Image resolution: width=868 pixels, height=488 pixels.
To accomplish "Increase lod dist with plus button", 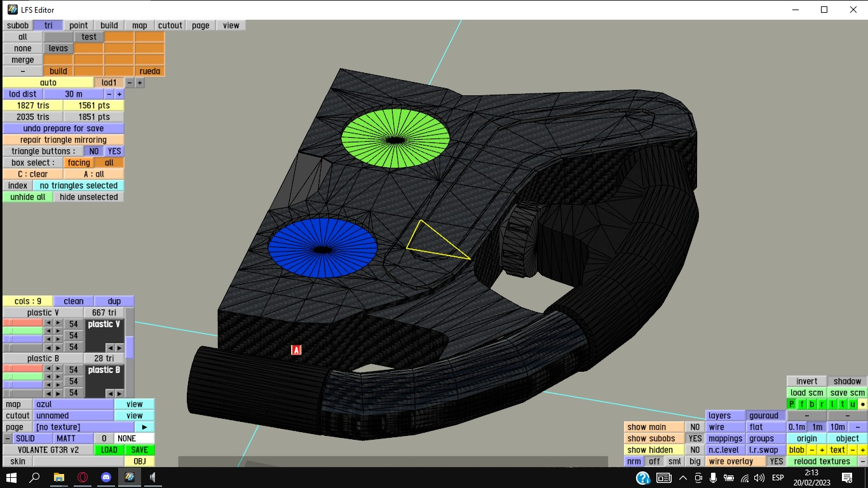I will pyautogui.click(x=119, y=94).
